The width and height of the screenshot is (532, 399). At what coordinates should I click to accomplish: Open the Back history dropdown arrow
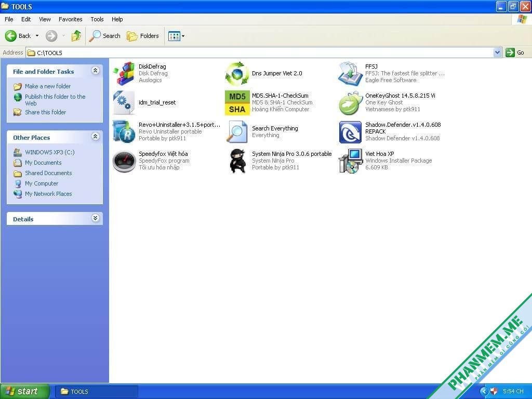[x=37, y=36]
